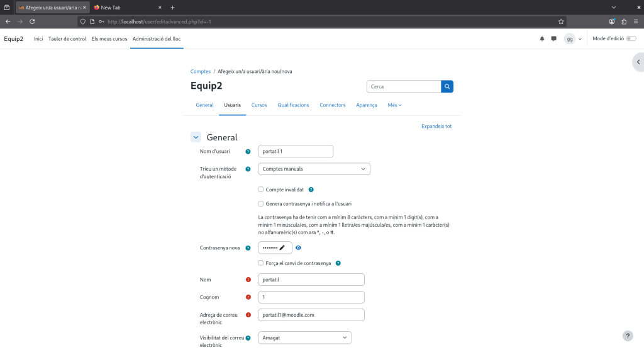Toggle the Mode d'edició switch

pyautogui.click(x=631, y=39)
